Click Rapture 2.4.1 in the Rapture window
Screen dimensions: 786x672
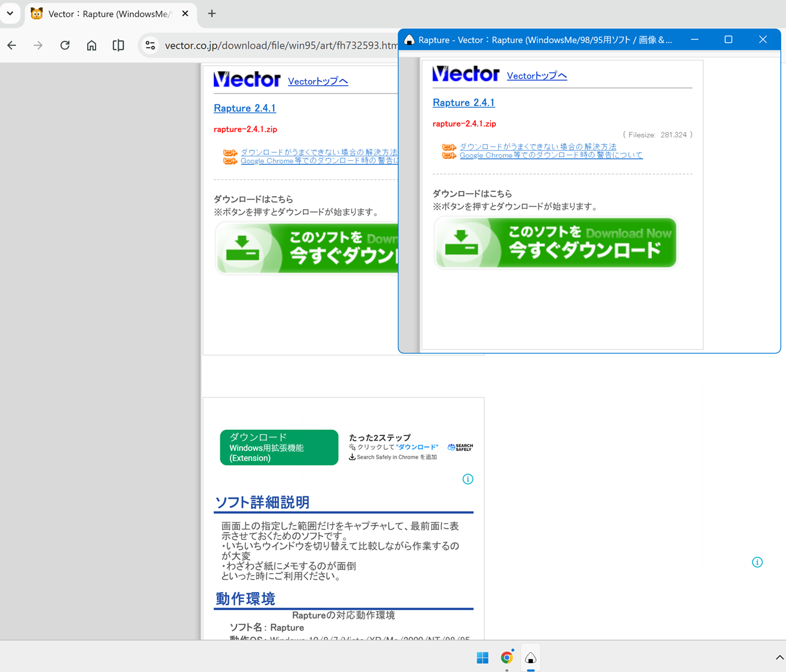pyautogui.click(x=463, y=103)
